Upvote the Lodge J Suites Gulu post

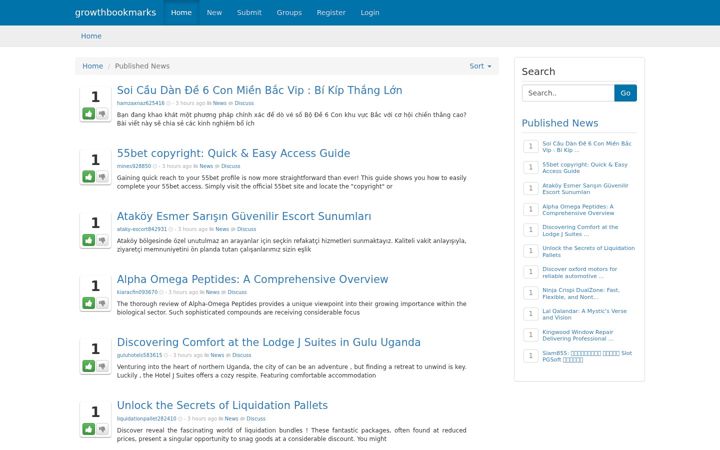[89, 366]
